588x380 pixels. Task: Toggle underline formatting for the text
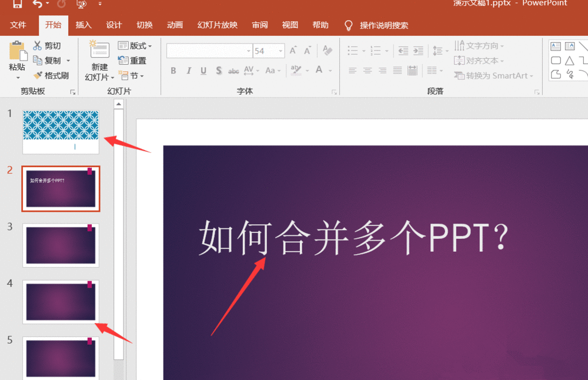pyautogui.click(x=203, y=71)
